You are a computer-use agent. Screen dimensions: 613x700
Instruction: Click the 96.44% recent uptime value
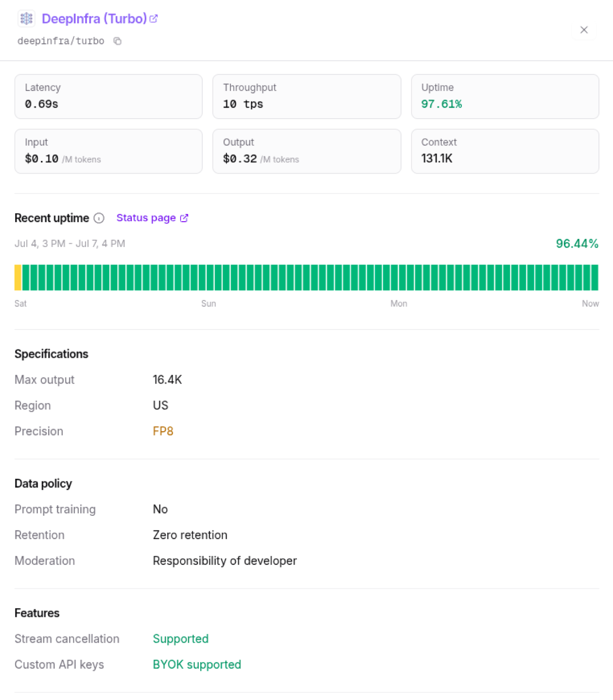(x=577, y=244)
